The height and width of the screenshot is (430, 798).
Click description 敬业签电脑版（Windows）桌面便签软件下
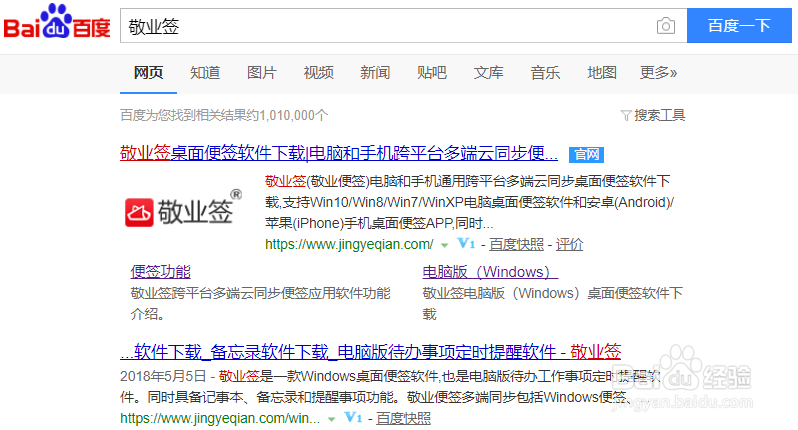tap(553, 293)
